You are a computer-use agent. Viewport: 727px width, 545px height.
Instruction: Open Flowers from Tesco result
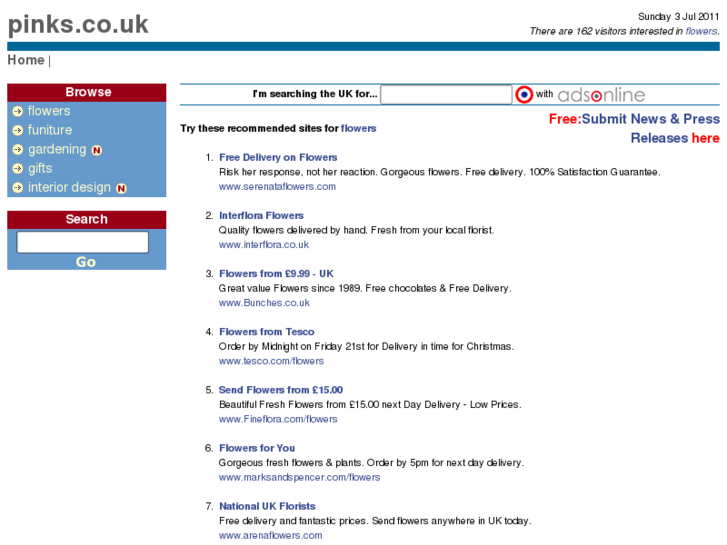click(x=267, y=332)
